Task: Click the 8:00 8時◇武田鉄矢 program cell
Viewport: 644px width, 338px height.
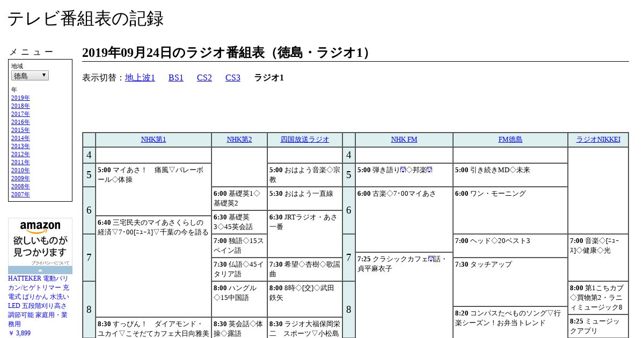Action: click(x=305, y=299)
